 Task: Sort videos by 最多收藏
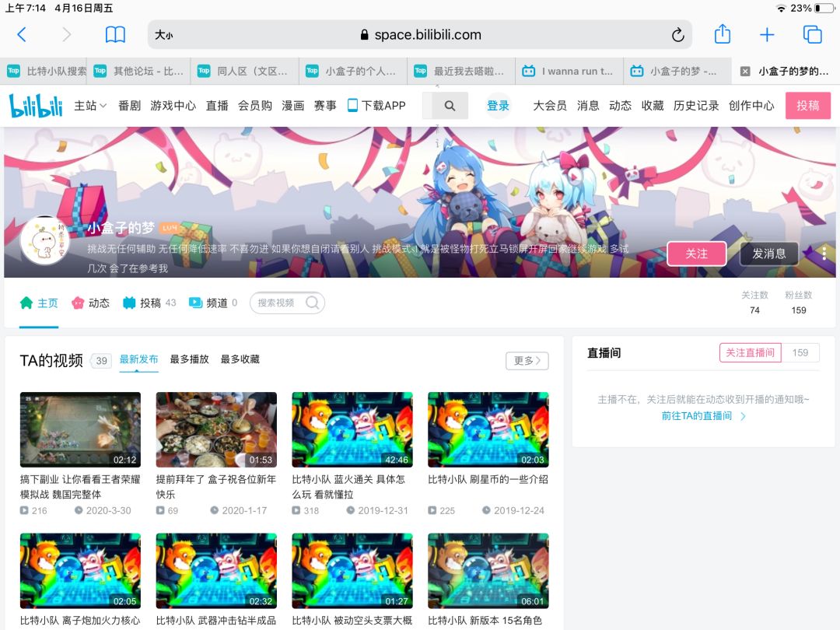tap(240, 359)
